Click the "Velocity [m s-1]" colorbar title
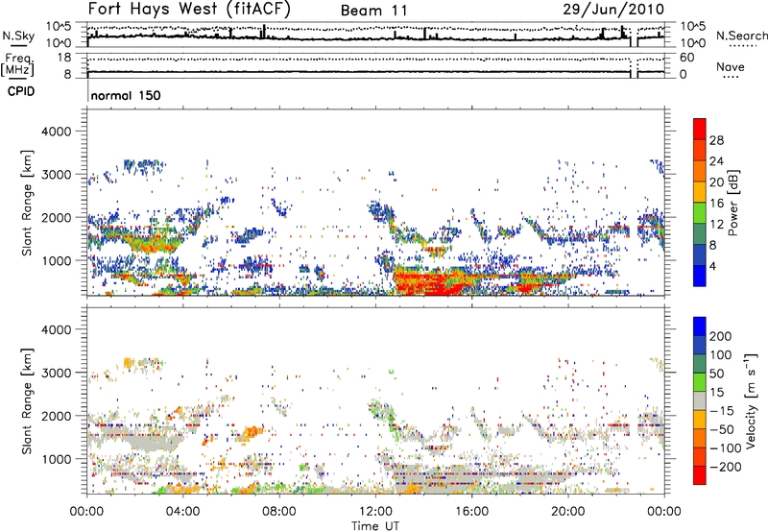Viewport: 768px width, 532px height. [x=750, y=400]
